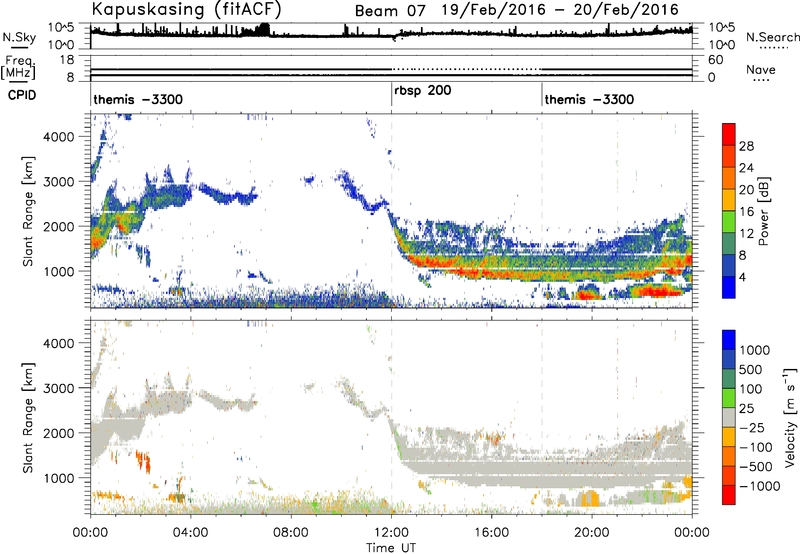Click the gray -25 to 25 velocity color segment

click(x=729, y=417)
